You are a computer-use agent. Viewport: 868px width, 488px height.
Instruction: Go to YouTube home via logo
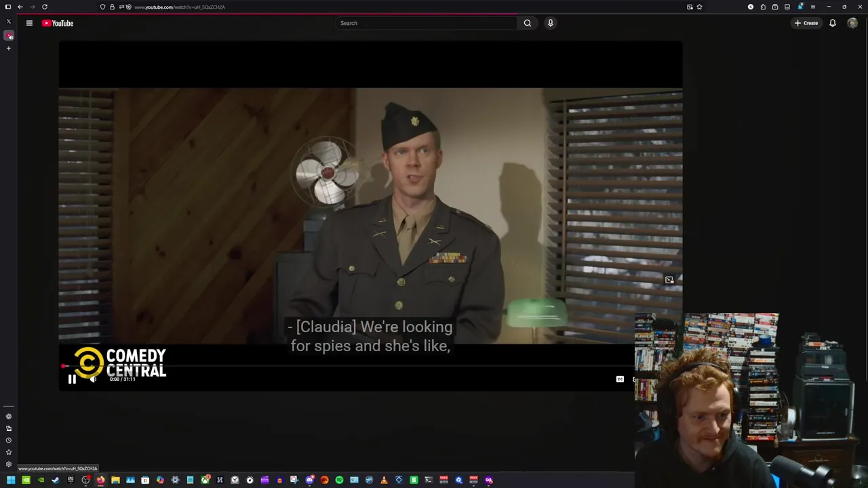(x=58, y=23)
